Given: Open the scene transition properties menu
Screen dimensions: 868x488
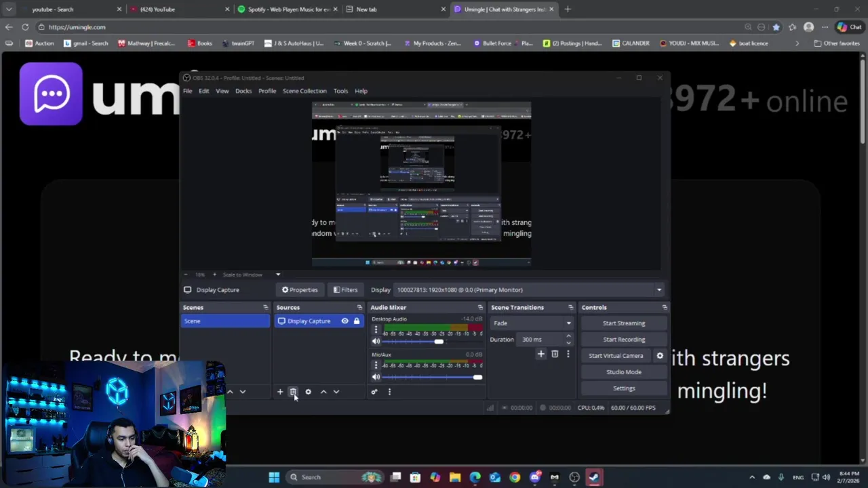Looking at the screenshot, I should click(x=568, y=354).
